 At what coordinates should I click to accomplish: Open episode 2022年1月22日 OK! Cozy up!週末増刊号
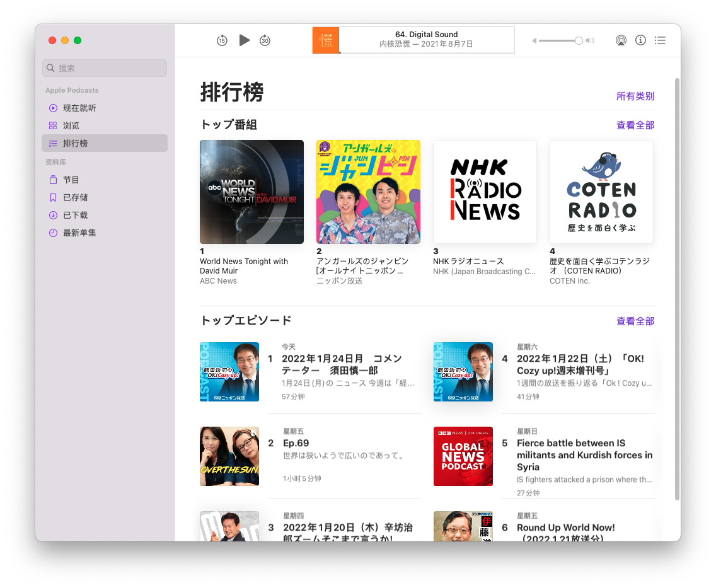tap(580, 364)
